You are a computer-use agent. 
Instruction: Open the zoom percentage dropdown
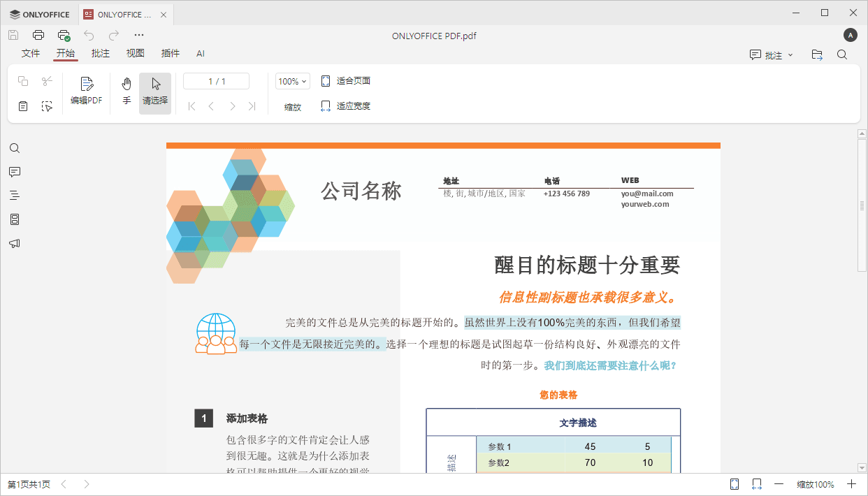[292, 80]
